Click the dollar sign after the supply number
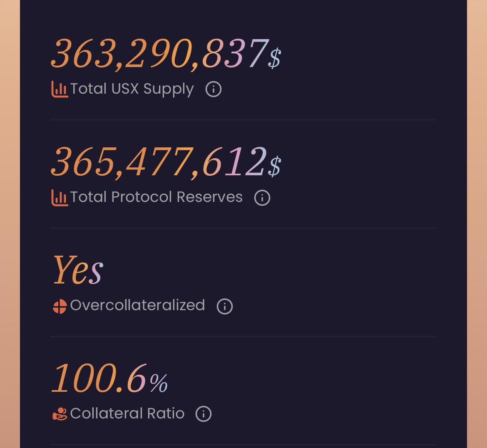 coord(274,57)
